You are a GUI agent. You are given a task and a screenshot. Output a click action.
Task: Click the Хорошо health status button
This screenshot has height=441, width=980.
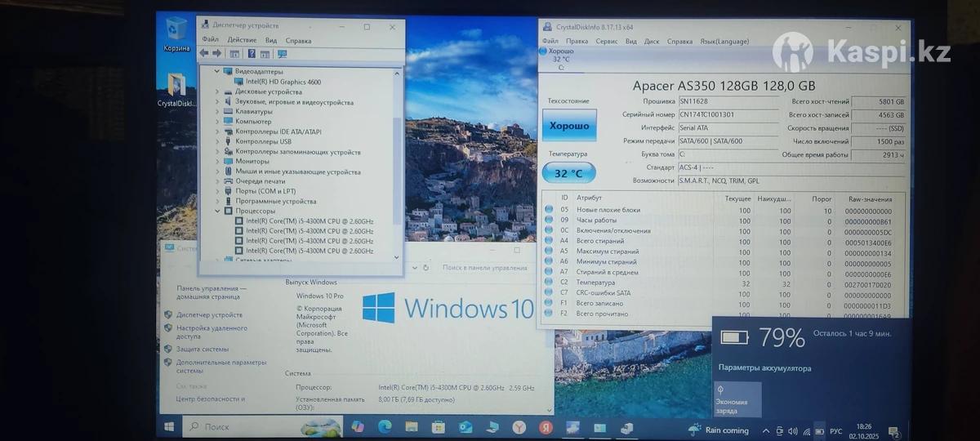569,126
